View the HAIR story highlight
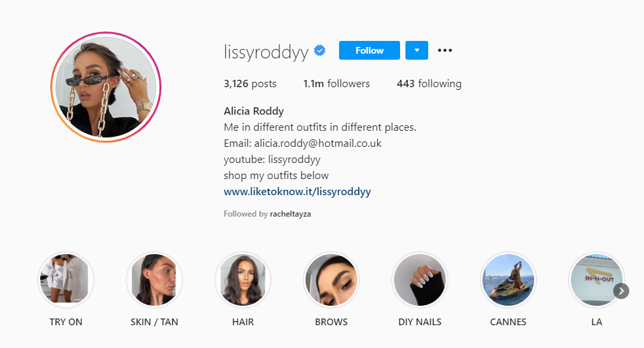The image size is (644, 348). click(x=243, y=280)
